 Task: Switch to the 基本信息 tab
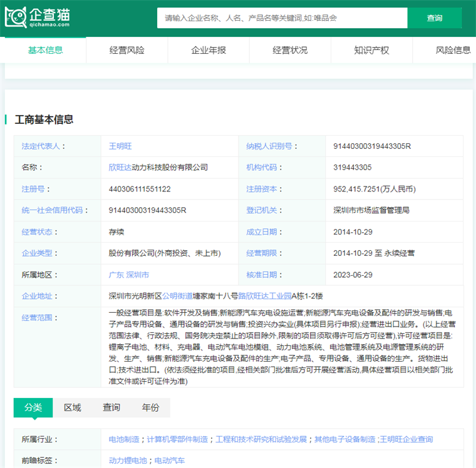coord(46,50)
